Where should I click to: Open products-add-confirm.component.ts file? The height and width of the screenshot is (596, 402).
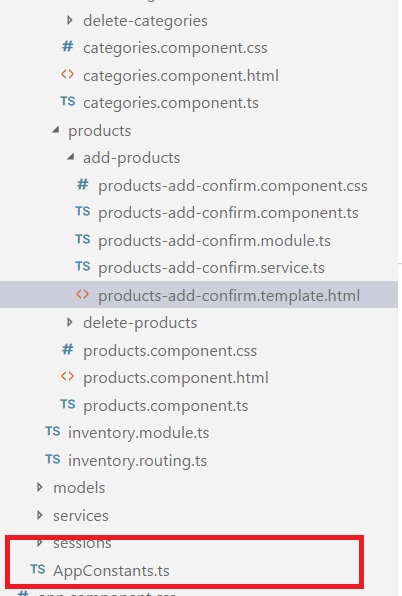[228, 213]
